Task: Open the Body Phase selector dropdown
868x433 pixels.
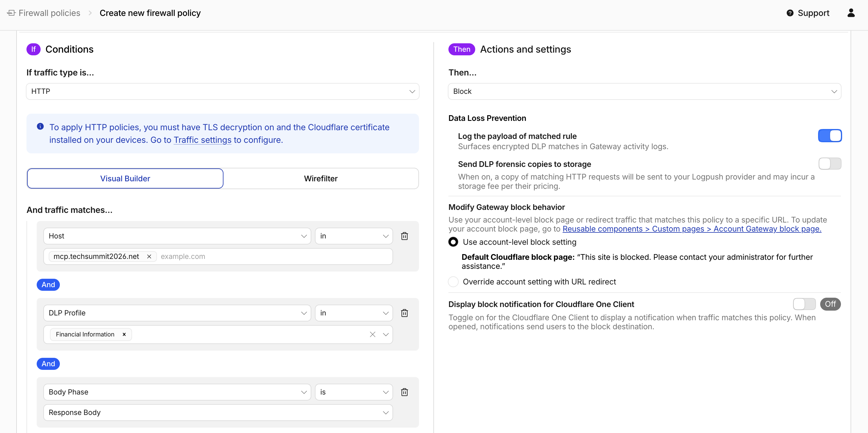Action: [177, 392]
